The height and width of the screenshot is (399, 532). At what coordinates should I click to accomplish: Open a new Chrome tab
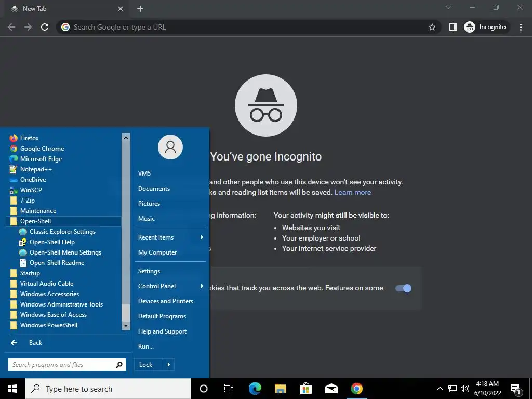pos(140,9)
